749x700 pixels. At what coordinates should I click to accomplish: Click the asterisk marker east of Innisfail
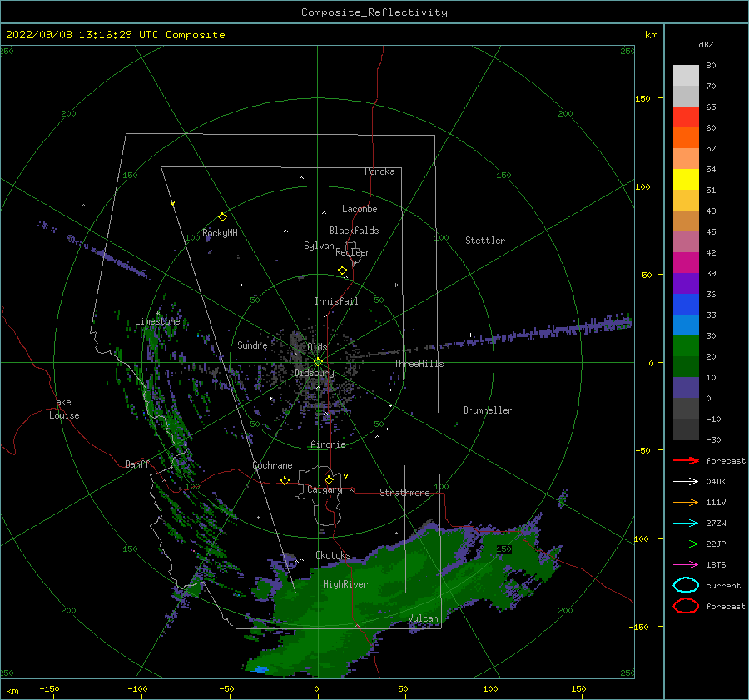coord(395,285)
